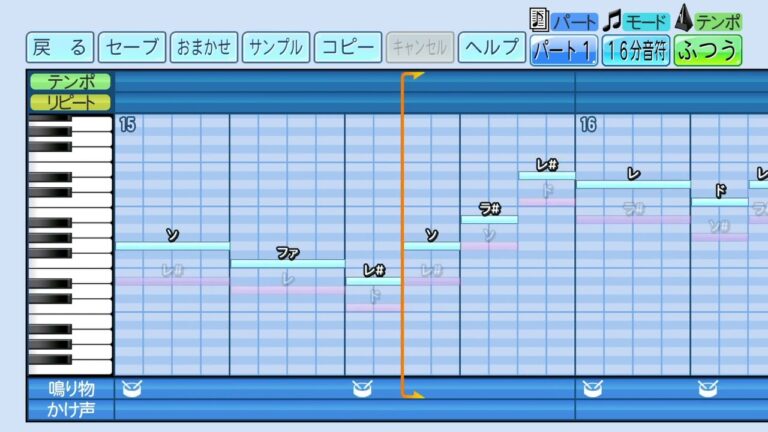Click the metronome Tempo icon
Image resolution: width=768 pixels, height=432 pixels.
[685, 18]
